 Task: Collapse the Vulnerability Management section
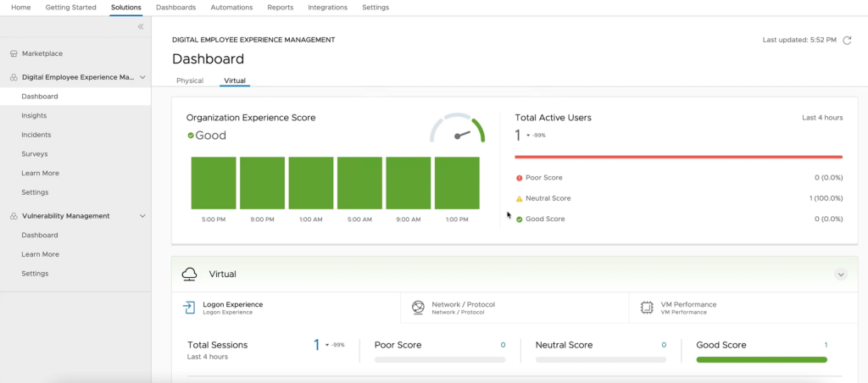click(x=142, y=216)
